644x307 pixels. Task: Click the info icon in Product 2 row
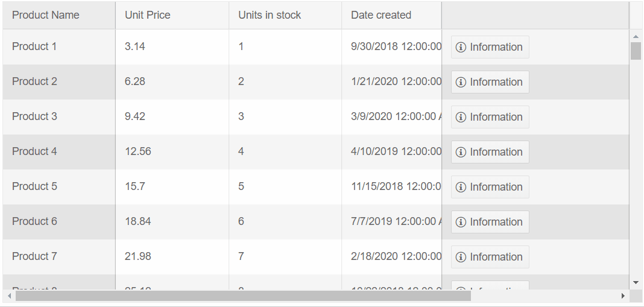coord(461,82)
